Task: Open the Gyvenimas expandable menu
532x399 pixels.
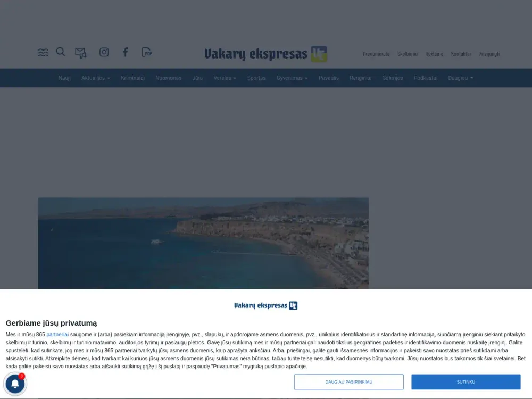Action: coord(292,78)
